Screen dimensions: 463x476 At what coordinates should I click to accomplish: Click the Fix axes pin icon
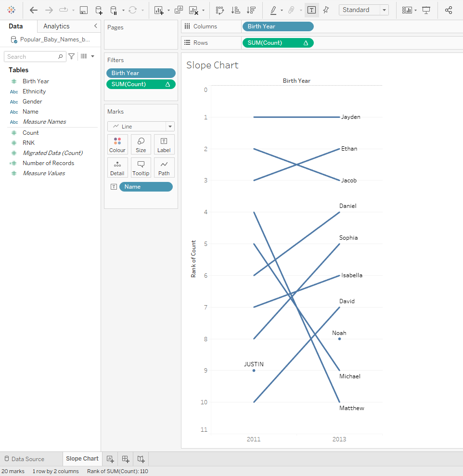coord(326,10)
